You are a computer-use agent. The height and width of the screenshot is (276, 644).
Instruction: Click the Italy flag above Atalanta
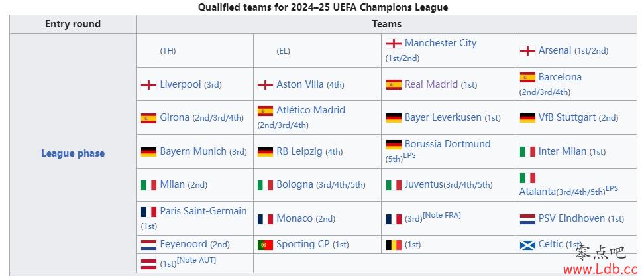(527, 178)
